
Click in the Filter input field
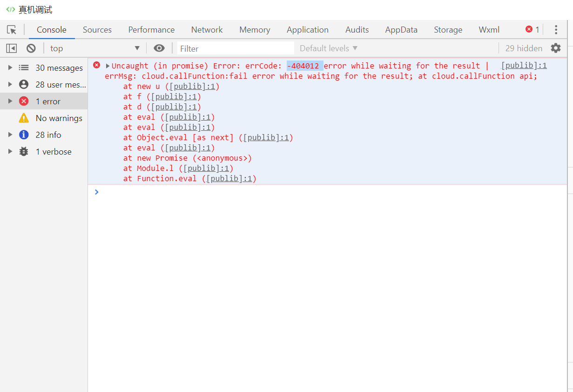point(236,48)
